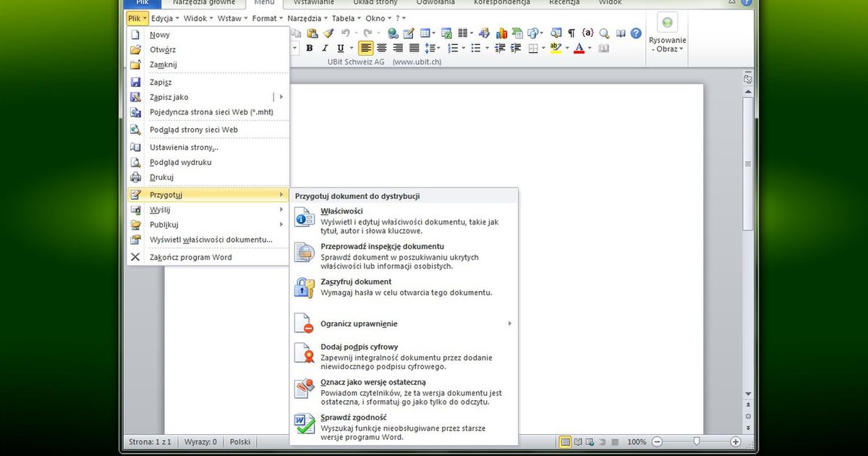Toggle italic formatting

323,48
